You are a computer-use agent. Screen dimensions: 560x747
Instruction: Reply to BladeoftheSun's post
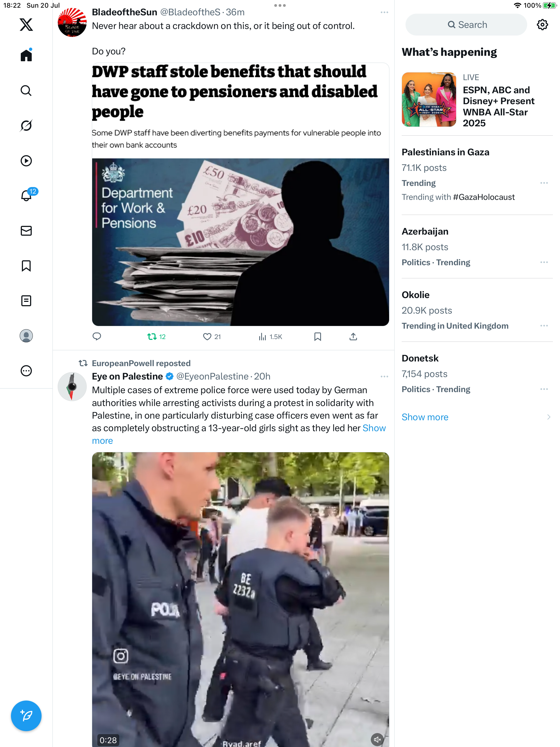(97, 336)
